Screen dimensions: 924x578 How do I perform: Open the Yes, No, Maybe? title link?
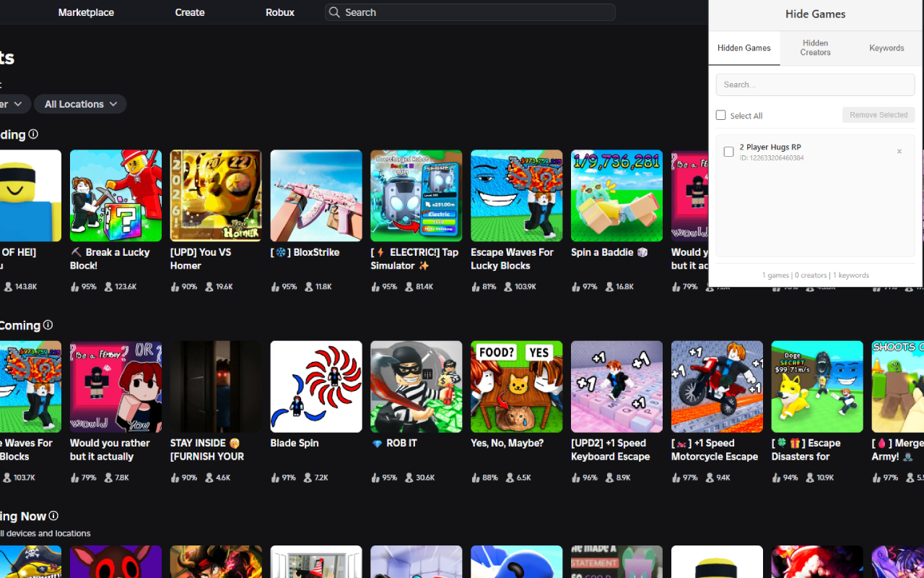(x=507, y=443)
